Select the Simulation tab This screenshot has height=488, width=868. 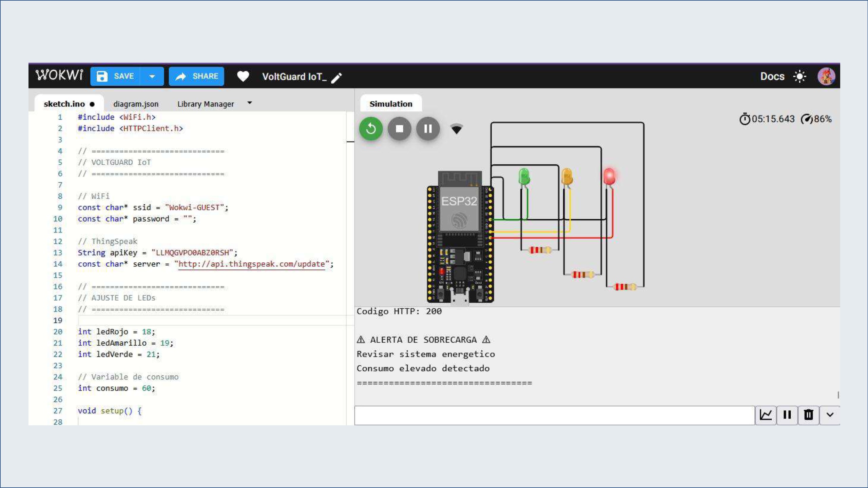point(391,104)
